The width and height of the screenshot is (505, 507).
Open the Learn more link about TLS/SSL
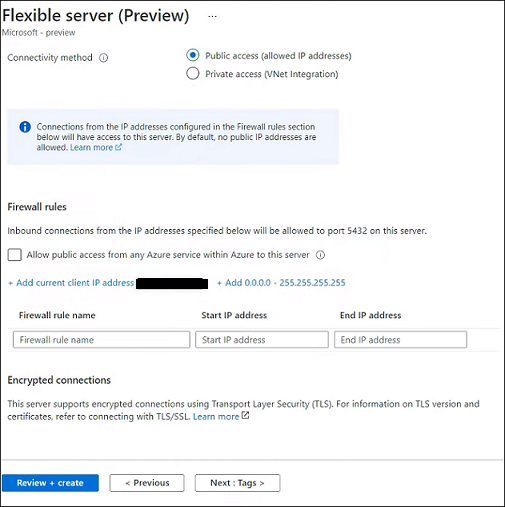(216, 416)
